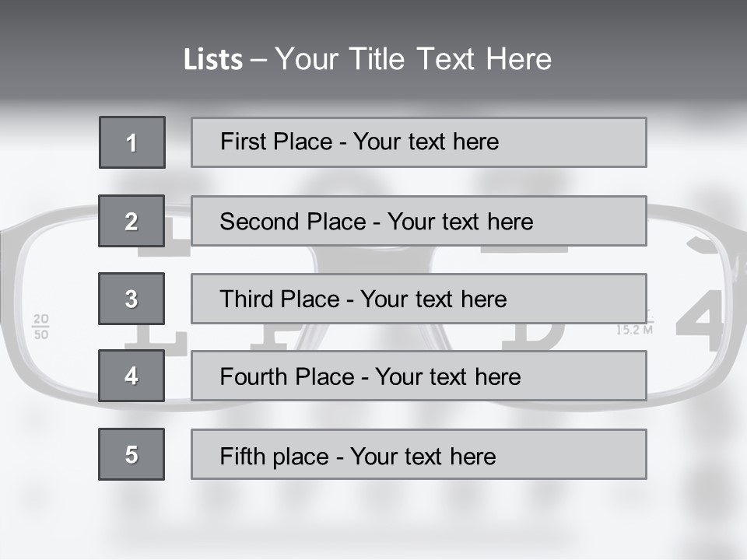Image resolution: width=747 pixels, height=560 pixels.
Task: Click the Fifth place text box
Action: click(x=419, y=454)
